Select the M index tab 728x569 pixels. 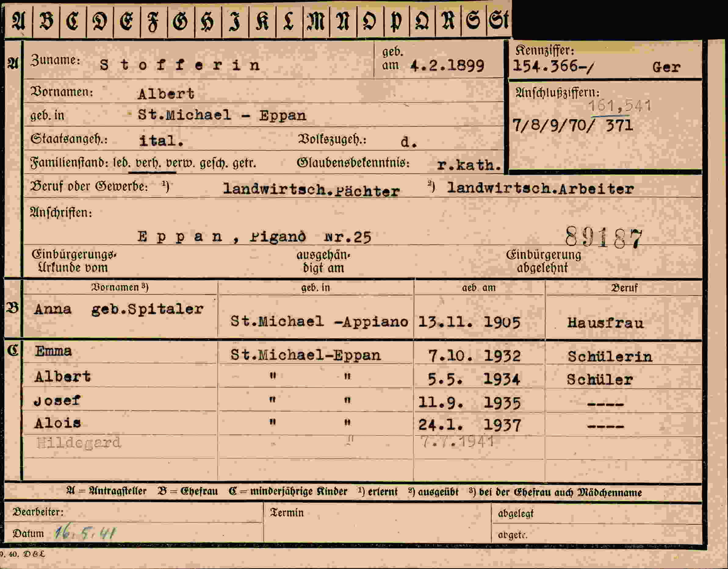(316, 22)
